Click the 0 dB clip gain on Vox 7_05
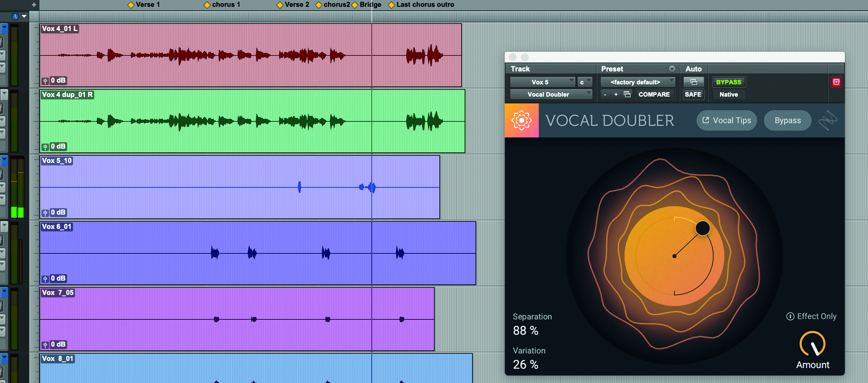The height and width of the screenshot is (383, 868). tap(58, 345)
